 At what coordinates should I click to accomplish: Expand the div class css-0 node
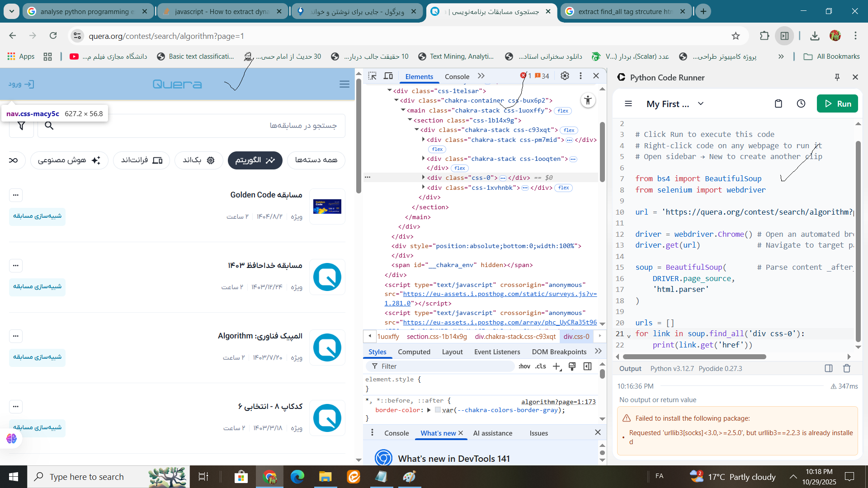click(423, 178)
